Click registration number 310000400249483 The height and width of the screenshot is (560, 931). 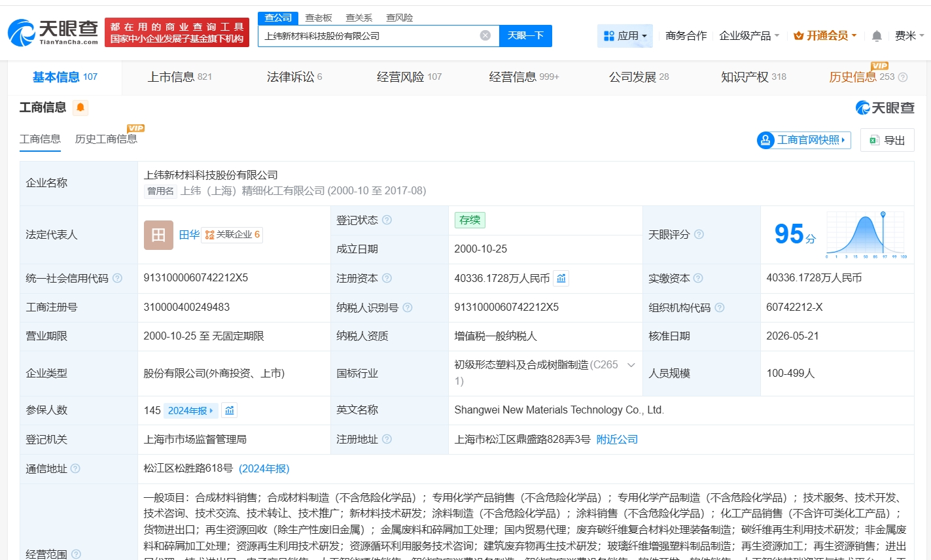click(x=186, y=307)
